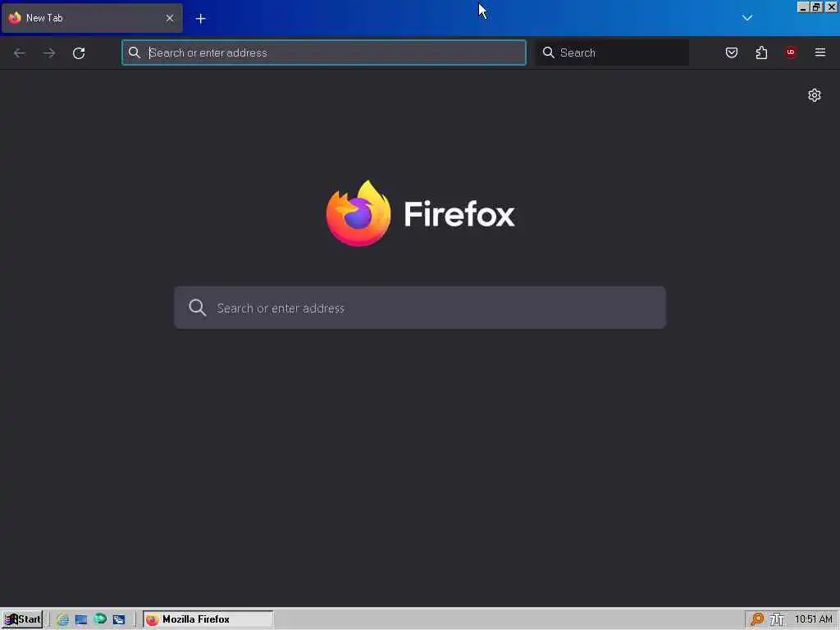The width and height of the screenshot is (840, 630).
Task: Go back with the back arrow
Action: 20,53
